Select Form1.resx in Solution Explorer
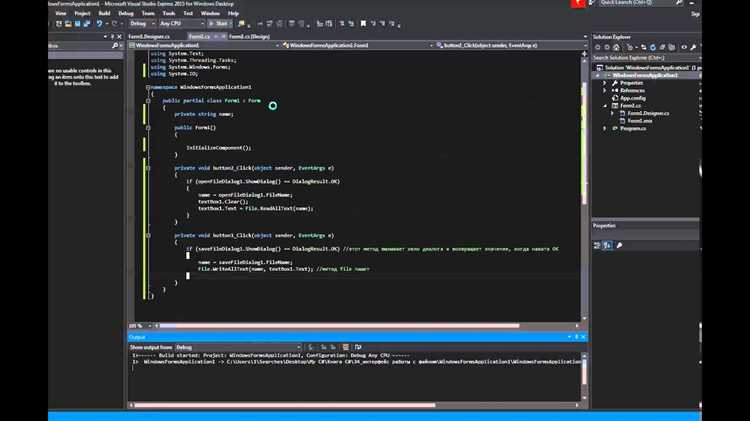This screenshot has height=421, width=750. point(640,121)
